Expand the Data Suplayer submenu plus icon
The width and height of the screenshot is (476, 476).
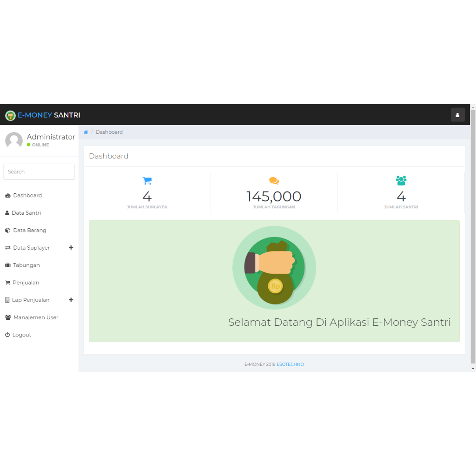pos(71,248)
